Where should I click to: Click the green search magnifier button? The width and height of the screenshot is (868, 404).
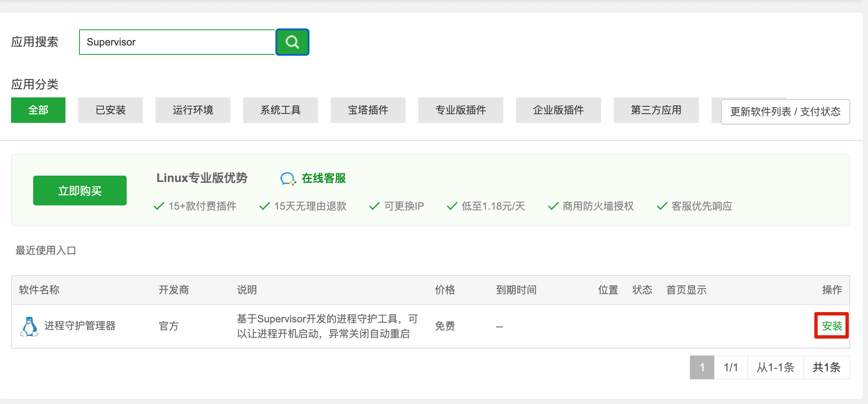292,42
